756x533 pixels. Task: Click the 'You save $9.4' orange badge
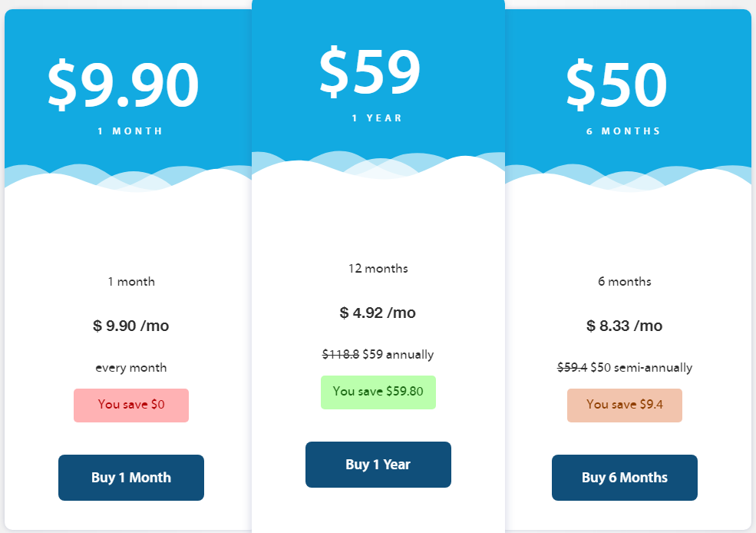(x=625, y=406)
